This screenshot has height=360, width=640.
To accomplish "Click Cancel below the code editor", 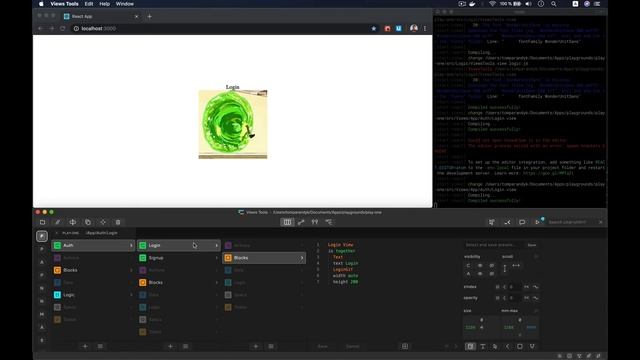I will 352,346.
